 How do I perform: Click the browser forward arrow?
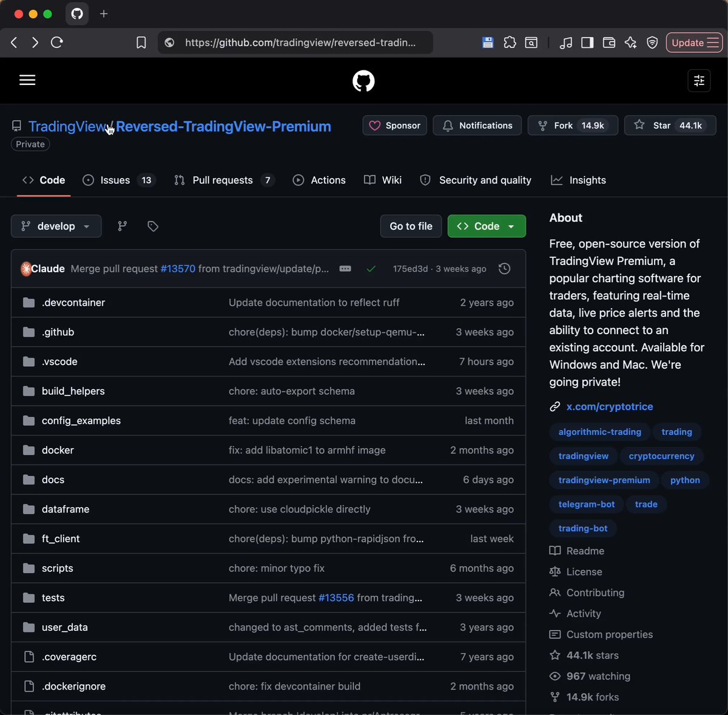[35, 42]
